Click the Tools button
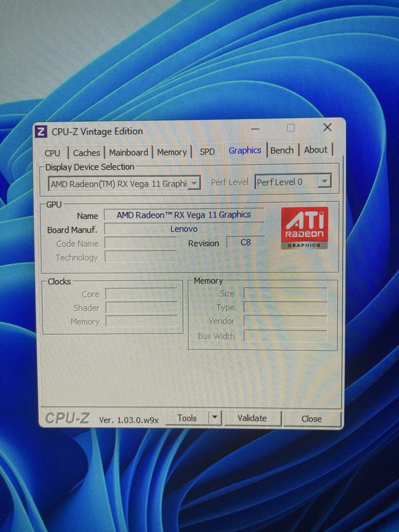The image size is (399, 532). tap(187, 418)
